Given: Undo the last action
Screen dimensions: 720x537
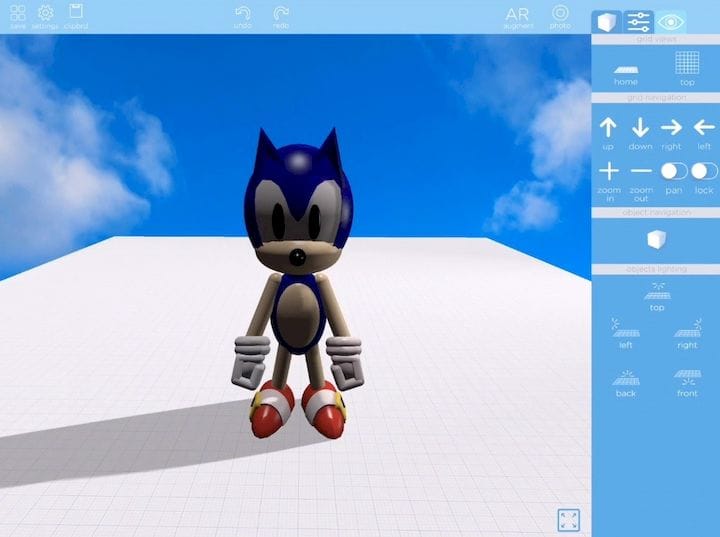Looking at the screenshot, I should [x=243, y=15].
